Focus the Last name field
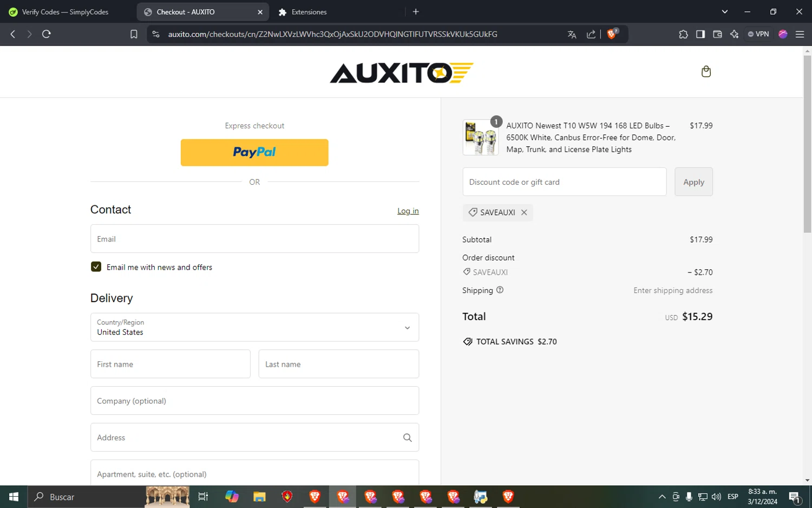Image resolution: width=812 pixels, height=508 pixels. 339,364
